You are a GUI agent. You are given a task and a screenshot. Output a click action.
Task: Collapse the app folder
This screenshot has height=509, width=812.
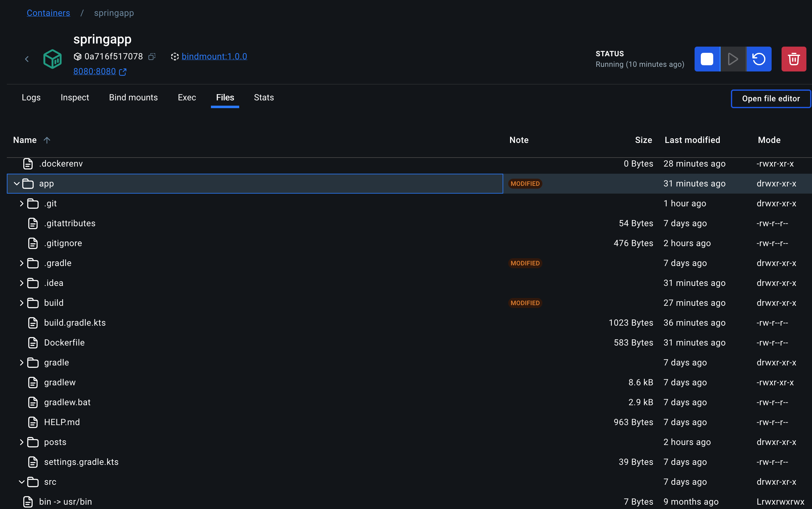16,184
